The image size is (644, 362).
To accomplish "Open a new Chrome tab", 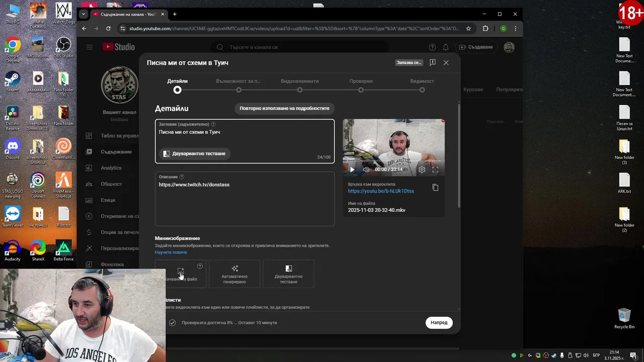I will [175, 14].
